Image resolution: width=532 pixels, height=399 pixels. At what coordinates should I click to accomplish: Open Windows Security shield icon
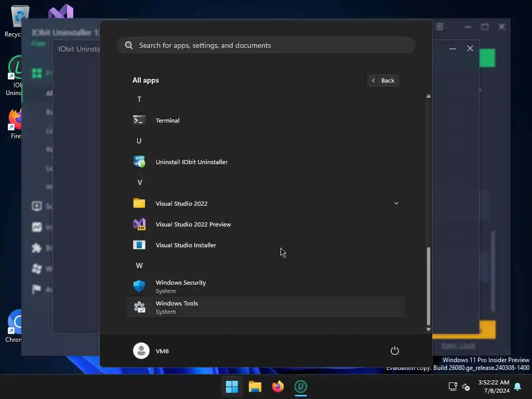[x=139, y=286]
